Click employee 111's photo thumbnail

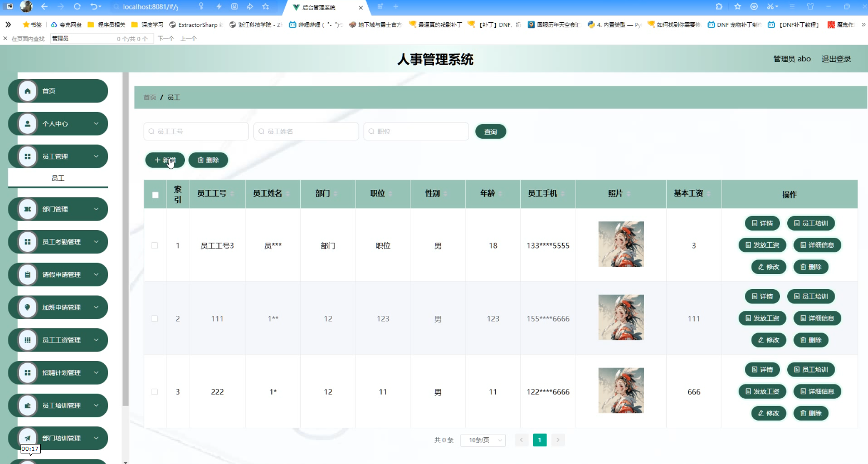621,317
